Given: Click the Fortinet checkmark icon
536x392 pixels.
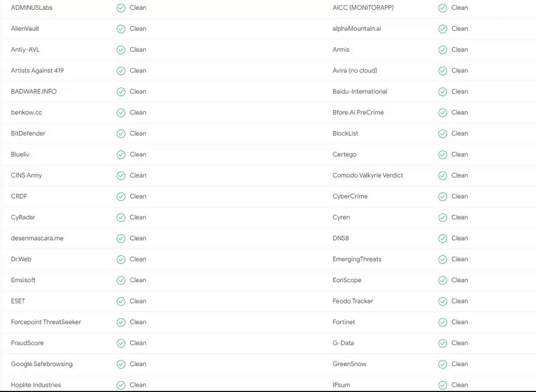Looking at the screenshot, I should tap(443, 322).
